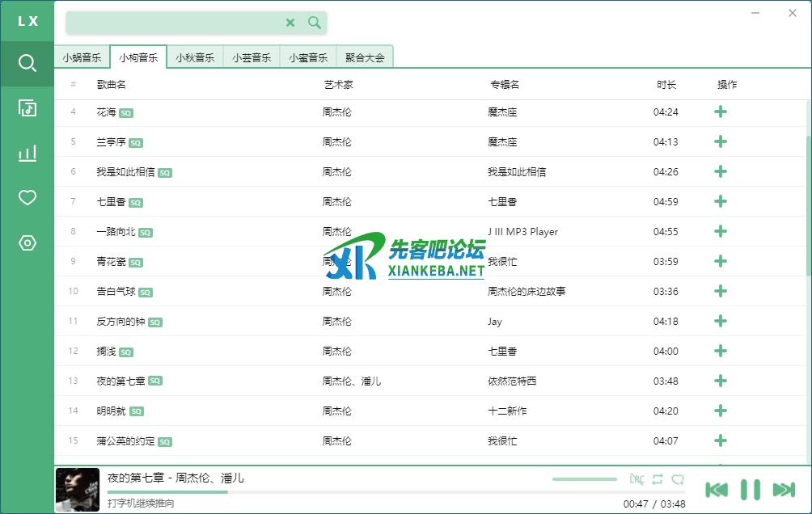This screenshot has width=812, height=514.
Task: Skip to the next track
Action: click(784, 490)
